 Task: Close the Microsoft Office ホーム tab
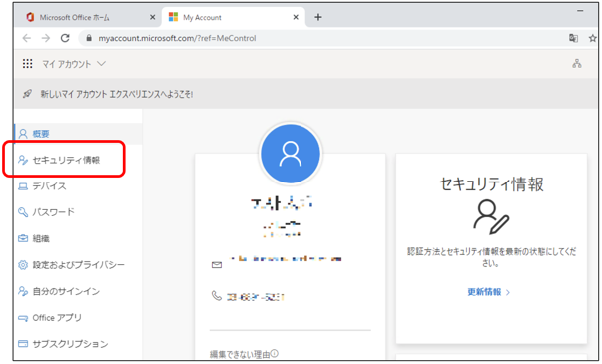pos(153,17)
